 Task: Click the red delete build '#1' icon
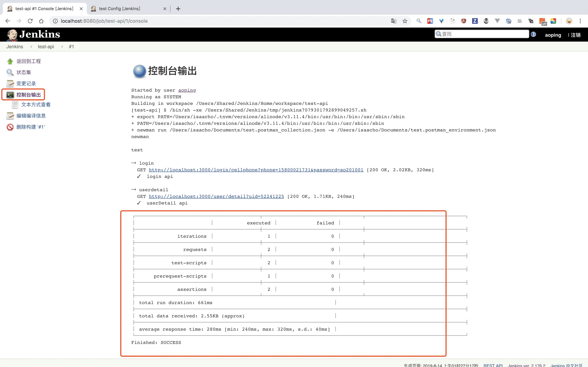pos(10,127)
